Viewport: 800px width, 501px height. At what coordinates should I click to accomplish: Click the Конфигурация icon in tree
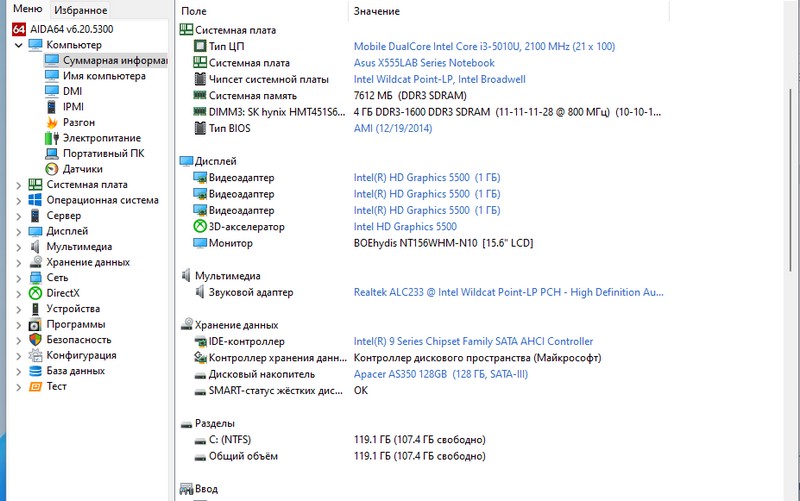(x=35, y=355)
